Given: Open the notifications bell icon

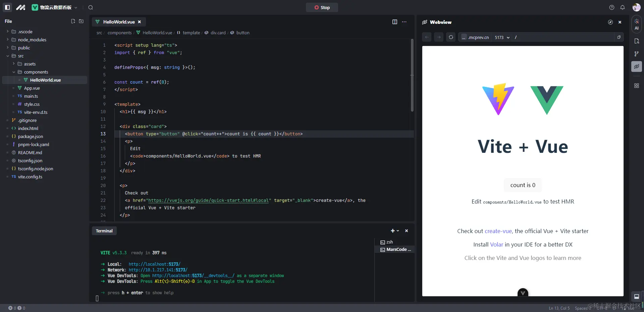Looking at the screenshot, I should pos(623,7).
